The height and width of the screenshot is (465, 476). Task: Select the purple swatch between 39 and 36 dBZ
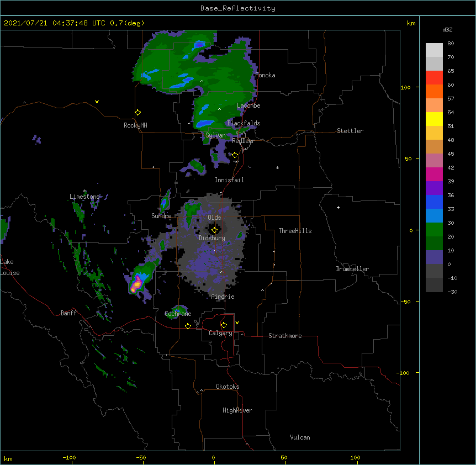[434, 188]
